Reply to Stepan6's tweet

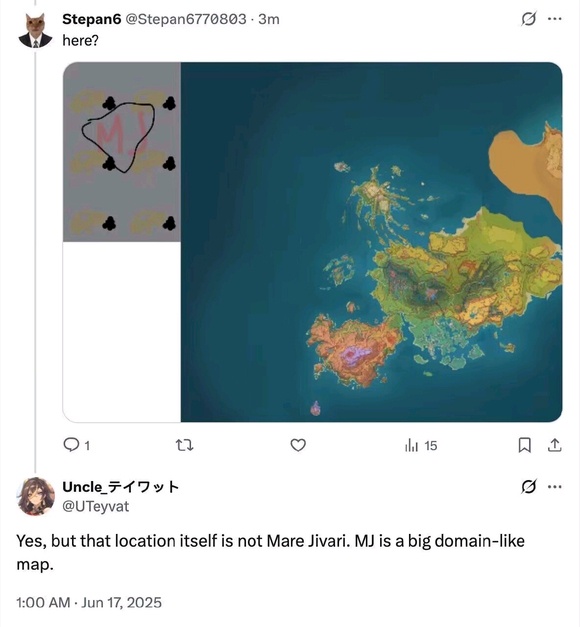point(77,445)
